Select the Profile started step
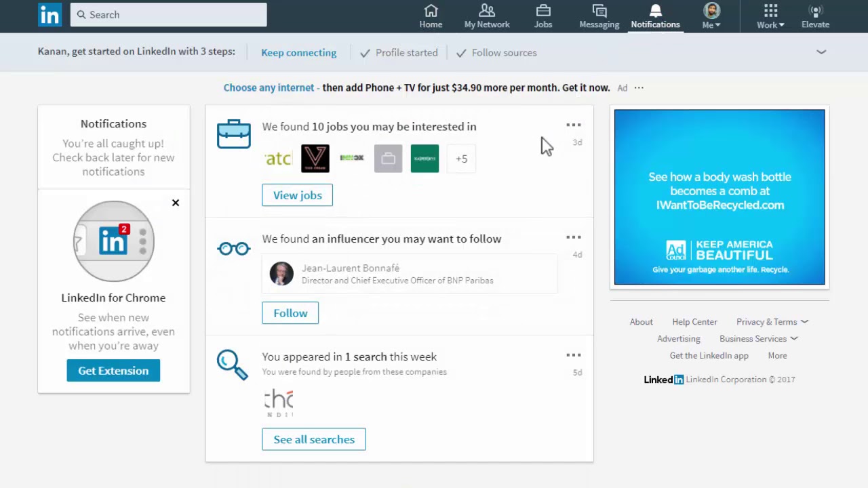The width and height of the screenshot is (868, 488). point(399,53)
